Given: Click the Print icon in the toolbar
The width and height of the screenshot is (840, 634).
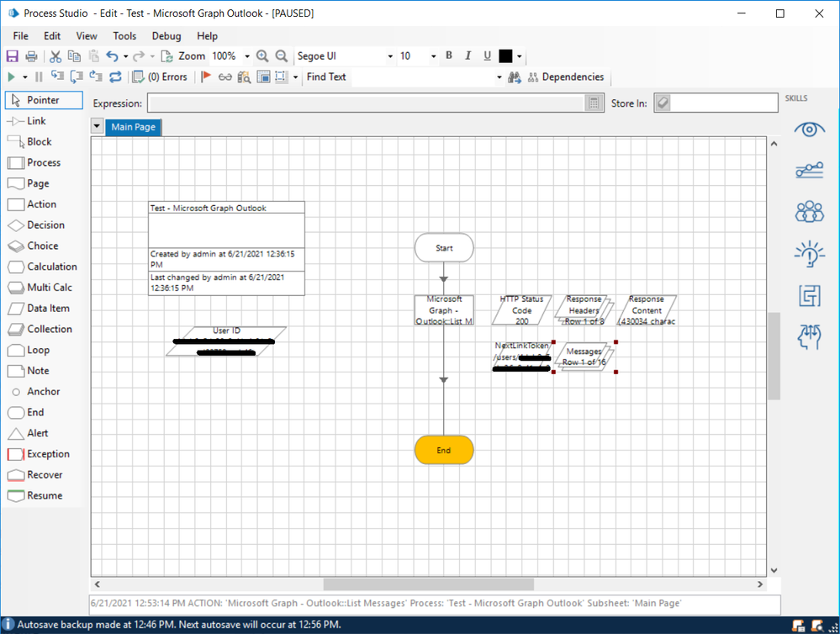Looking at the screenshot, I should coord(32,56).
